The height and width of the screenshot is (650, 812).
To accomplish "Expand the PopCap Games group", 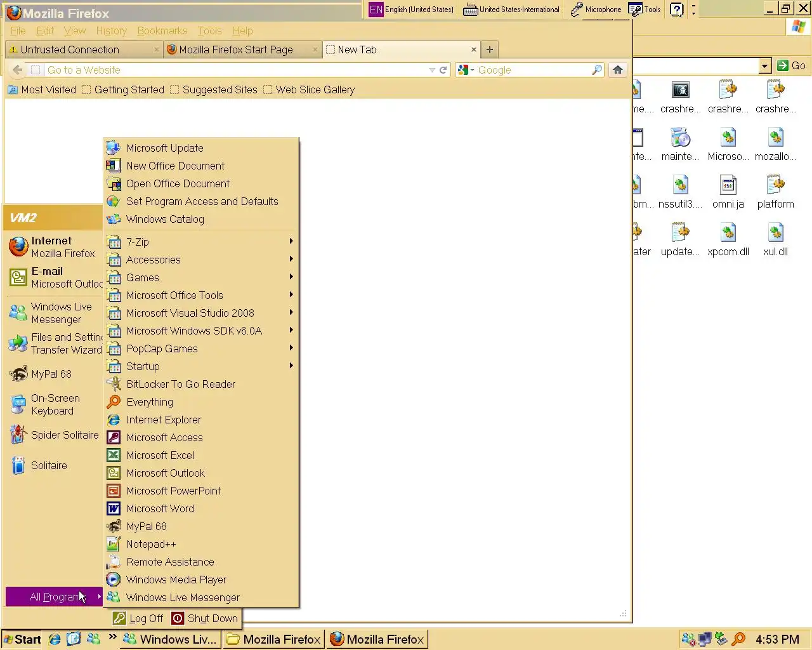I will pos(200,348).
